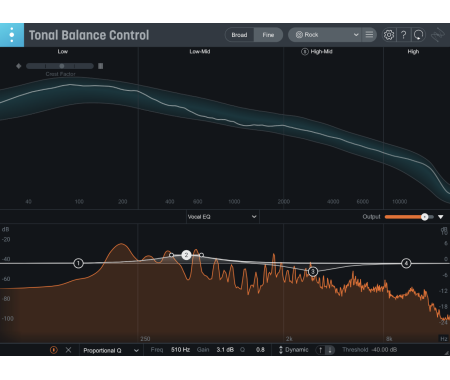Select the Low-Mid band label
The height and width of the screenshot is (380, 450).
[x=200, y=51]
